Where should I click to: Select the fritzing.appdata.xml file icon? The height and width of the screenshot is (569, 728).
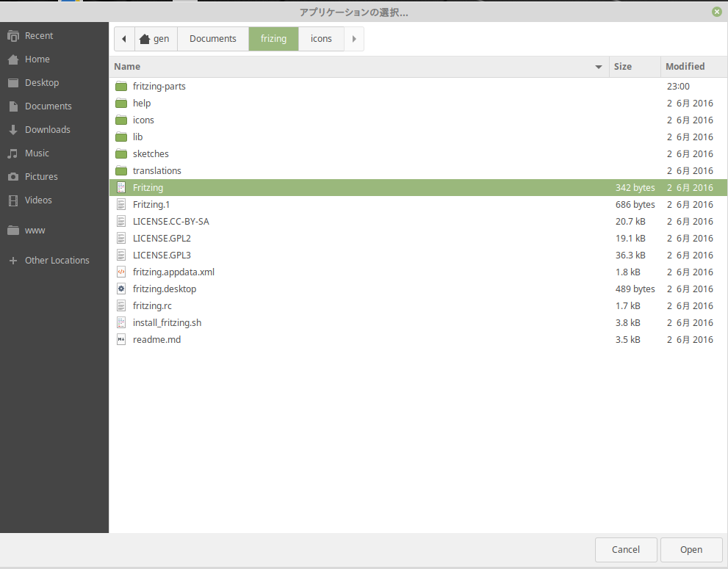coord(121,272)
